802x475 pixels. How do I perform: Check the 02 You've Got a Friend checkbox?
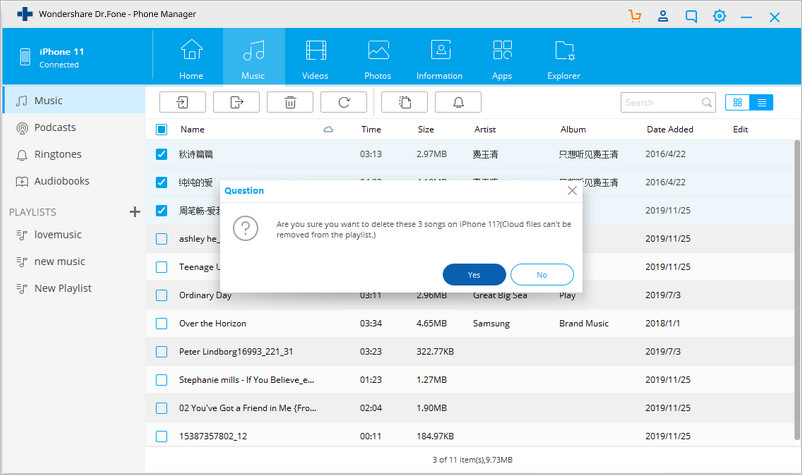click(x=161, y=408)
